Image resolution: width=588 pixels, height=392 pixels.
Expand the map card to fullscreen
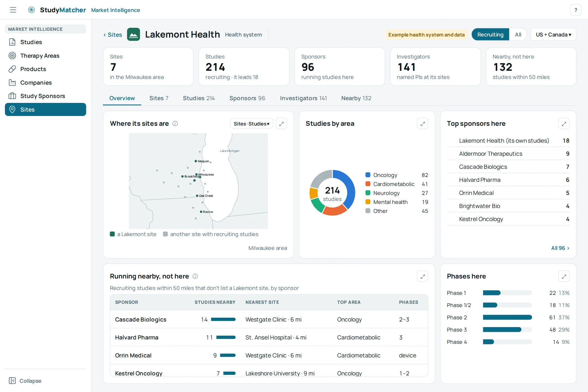click(x=281, y=124)
